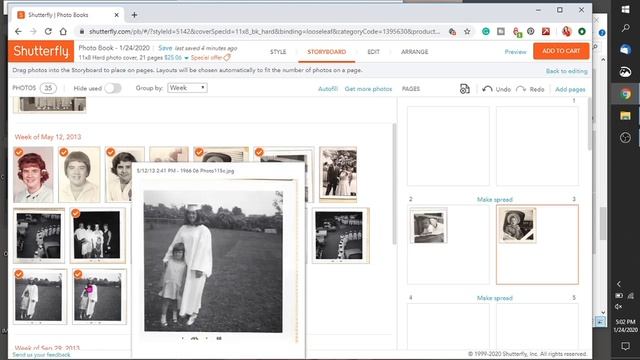Reload the Shutterfly page

pyautogui.click(x=48, y=31)
